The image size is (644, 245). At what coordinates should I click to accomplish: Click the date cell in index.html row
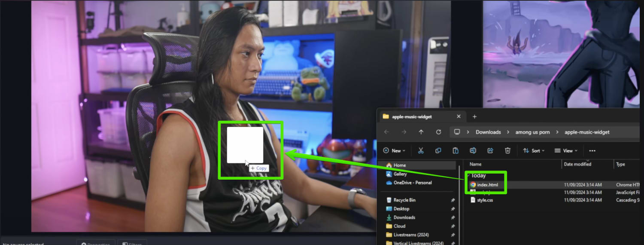click(x=583, y=185)
